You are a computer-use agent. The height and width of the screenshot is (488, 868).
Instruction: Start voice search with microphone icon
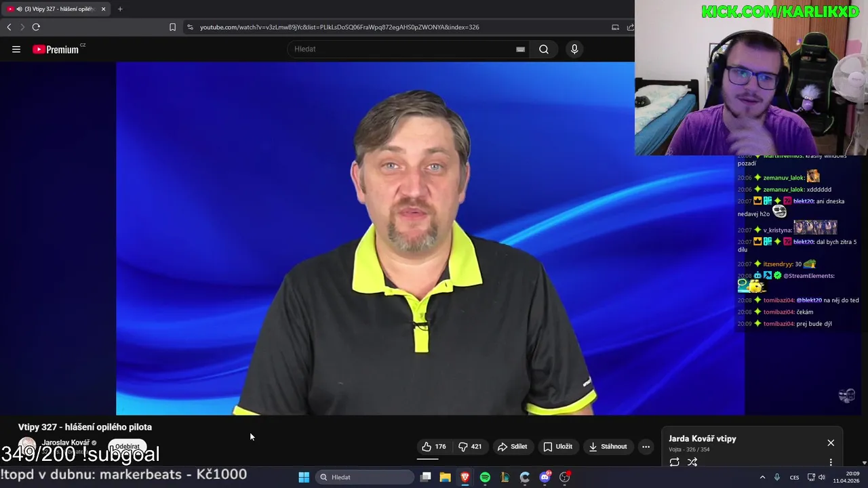574,49
